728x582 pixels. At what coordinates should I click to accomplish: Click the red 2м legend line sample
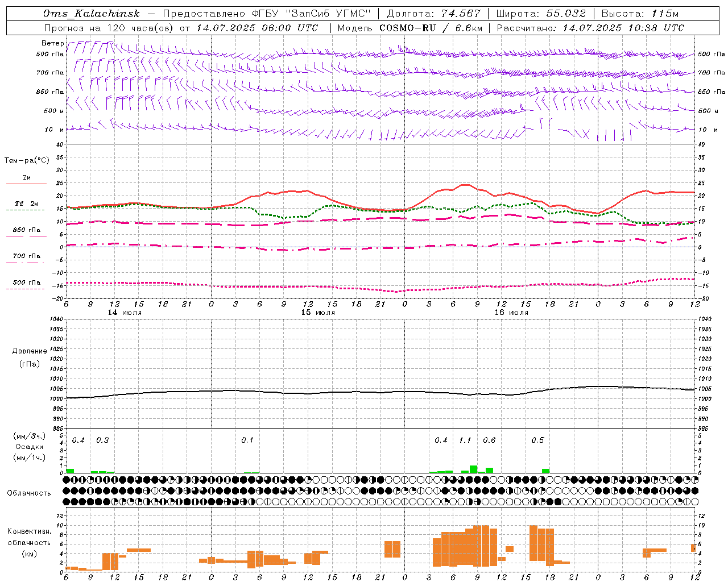[x=26, y=184]
